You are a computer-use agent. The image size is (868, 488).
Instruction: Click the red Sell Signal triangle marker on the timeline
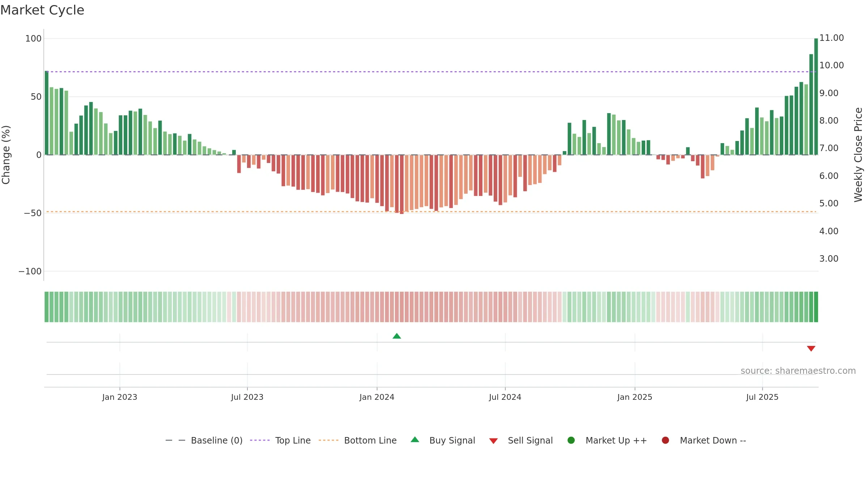[811, 348]
